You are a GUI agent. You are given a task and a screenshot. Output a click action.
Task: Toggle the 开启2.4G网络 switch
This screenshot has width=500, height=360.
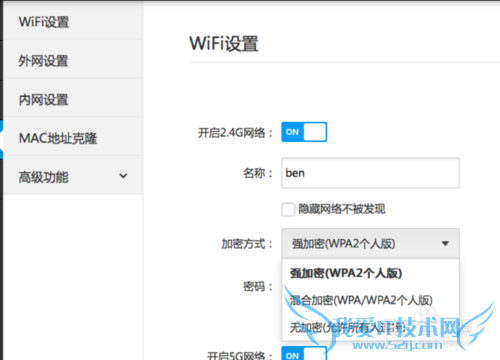click(x=304, y=132)
